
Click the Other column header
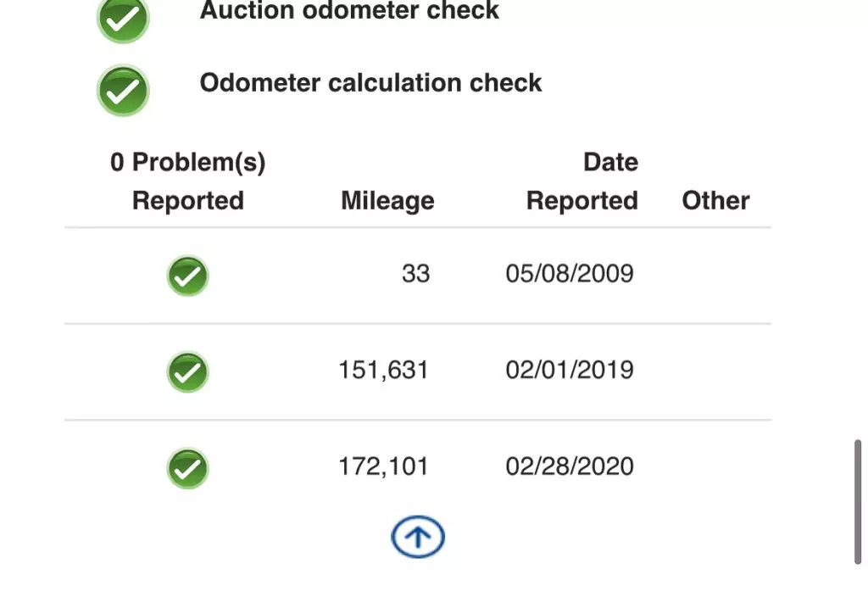coord(715,200)
